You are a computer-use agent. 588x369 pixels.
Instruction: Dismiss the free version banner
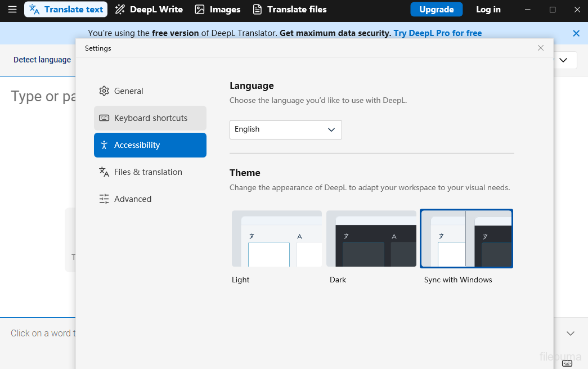click(x=576, y=33)
